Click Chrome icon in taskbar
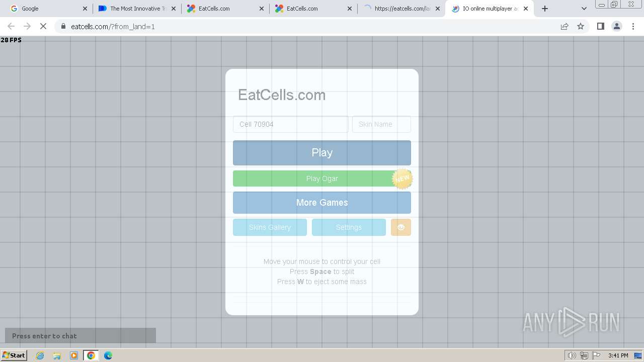 [x=91, y=355]
